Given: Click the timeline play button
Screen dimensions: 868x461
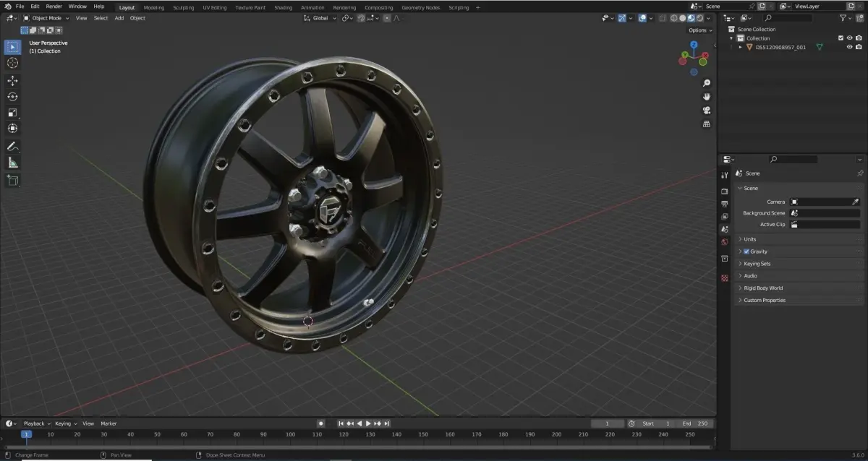Looking at the screenshot, I should 368,423.
